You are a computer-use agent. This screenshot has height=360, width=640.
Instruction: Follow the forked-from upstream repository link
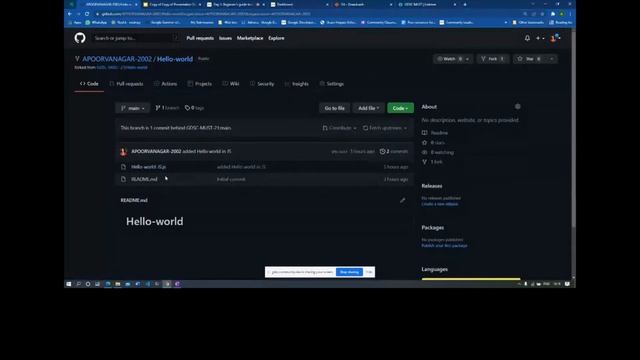coord(122,67)
